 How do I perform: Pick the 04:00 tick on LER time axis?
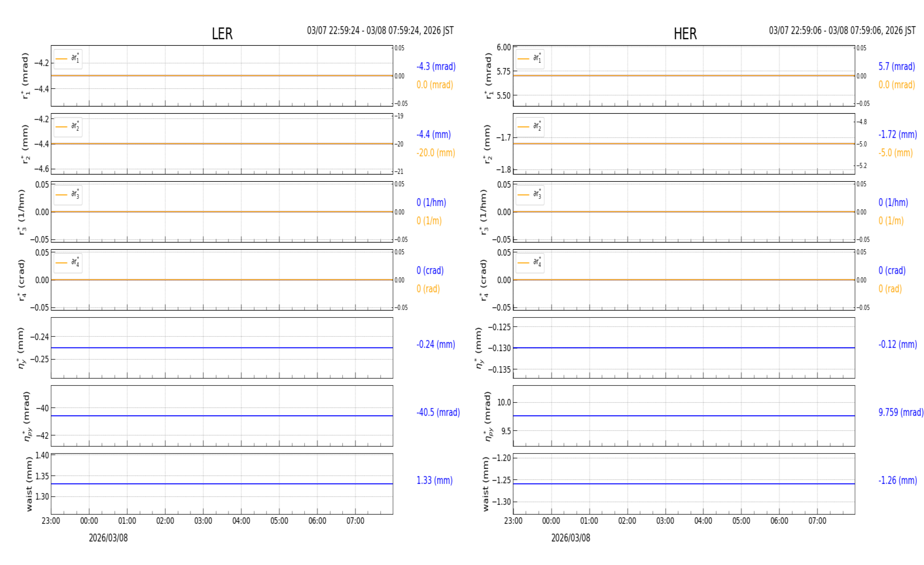(x=241, y=521)
